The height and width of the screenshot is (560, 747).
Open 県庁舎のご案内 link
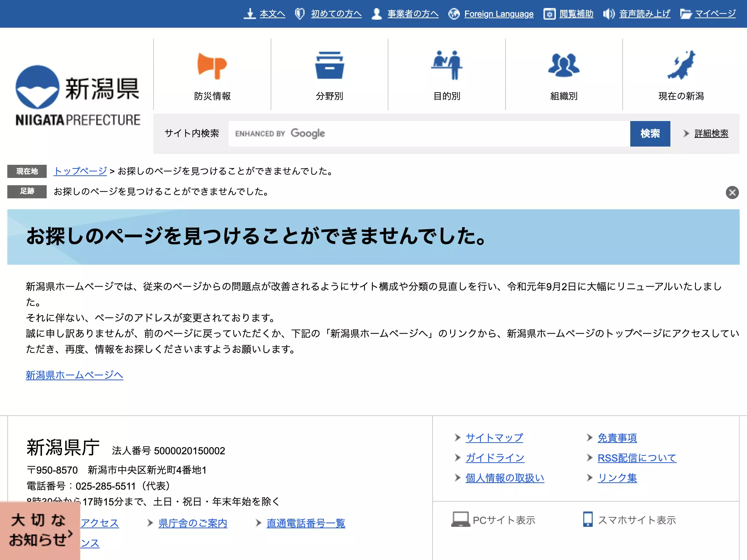pyautogui.click(x=193, y=523)
